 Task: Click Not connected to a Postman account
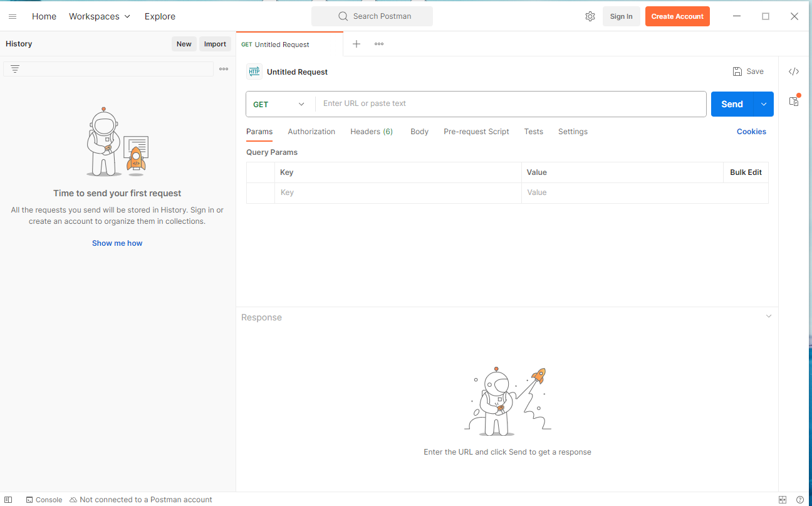tap(146, 500)
